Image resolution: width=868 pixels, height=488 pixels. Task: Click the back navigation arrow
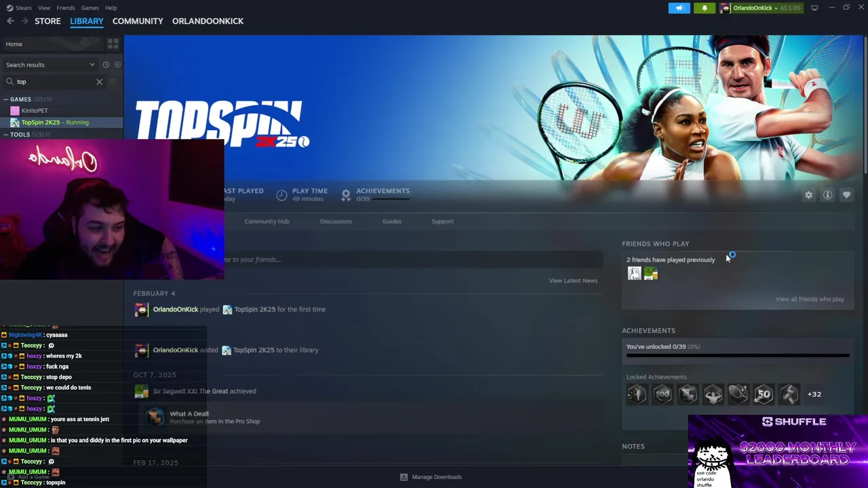[10, 21]
